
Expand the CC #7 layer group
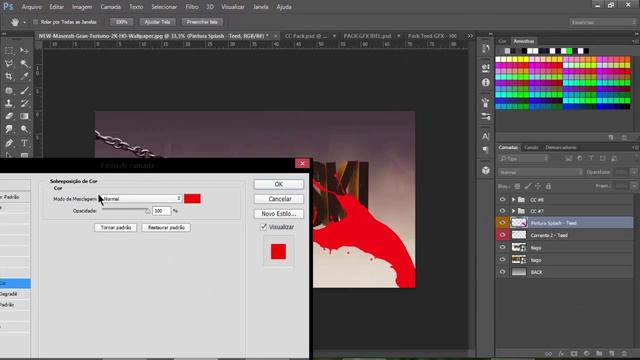513,211
